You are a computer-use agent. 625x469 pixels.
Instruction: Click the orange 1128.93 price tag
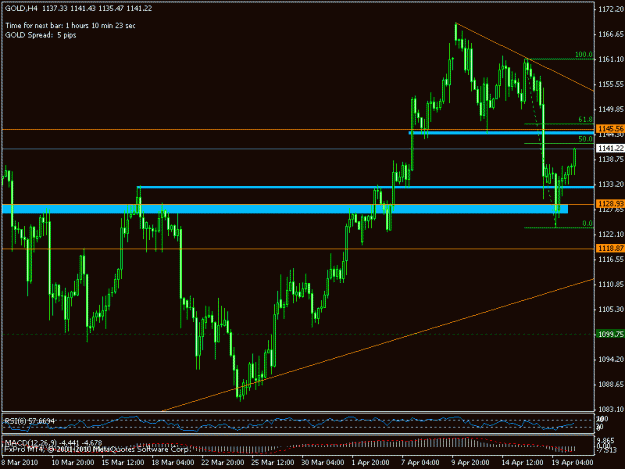tap(610, 204)
